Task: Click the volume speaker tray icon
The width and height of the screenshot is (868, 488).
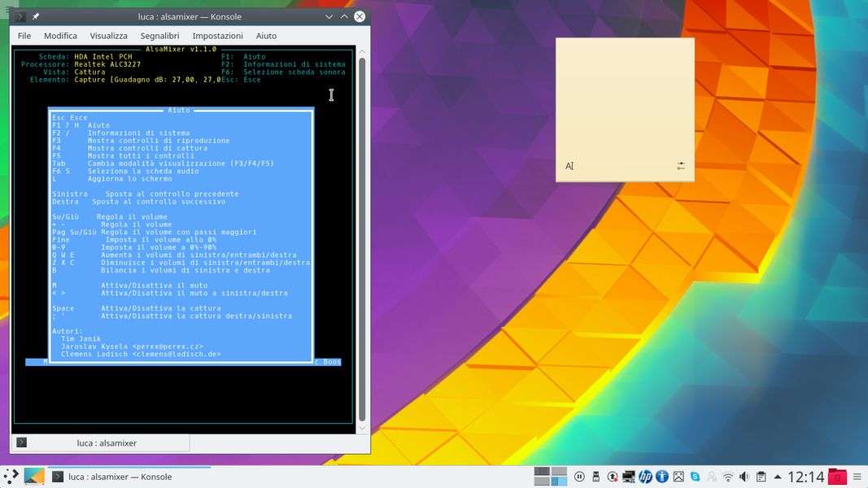Action: point(744,477)
